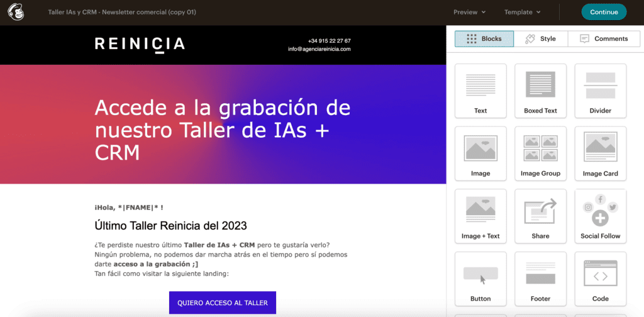644x317 pixels.
Task: Open the Comments tab
Action: [x=603, y=39]
